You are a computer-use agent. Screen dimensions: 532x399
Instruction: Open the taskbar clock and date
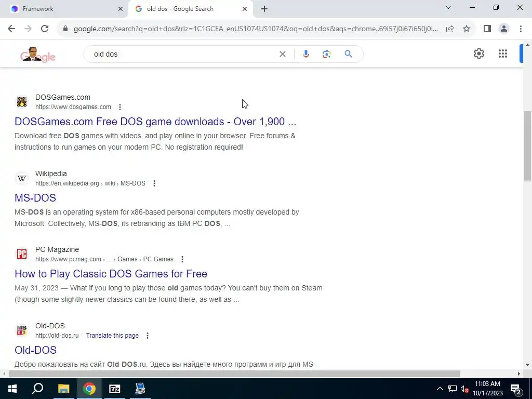[487, 389]
